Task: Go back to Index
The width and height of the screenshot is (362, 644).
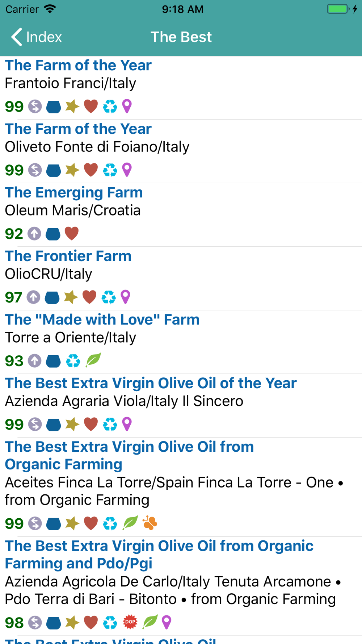Action: [x=36, y=37]
